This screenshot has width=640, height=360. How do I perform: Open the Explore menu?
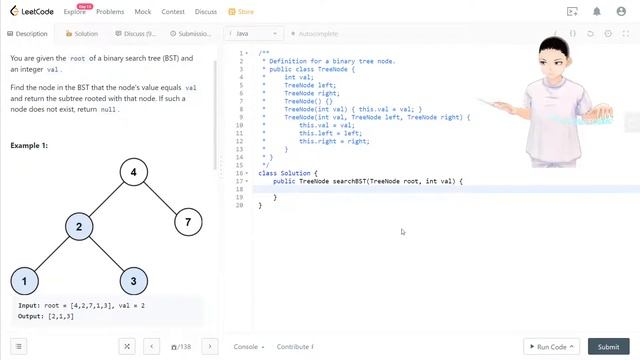click(x=75, y=12)
